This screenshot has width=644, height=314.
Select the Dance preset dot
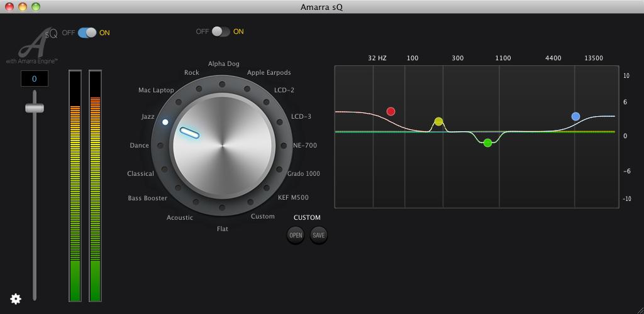tap(160, 146)
